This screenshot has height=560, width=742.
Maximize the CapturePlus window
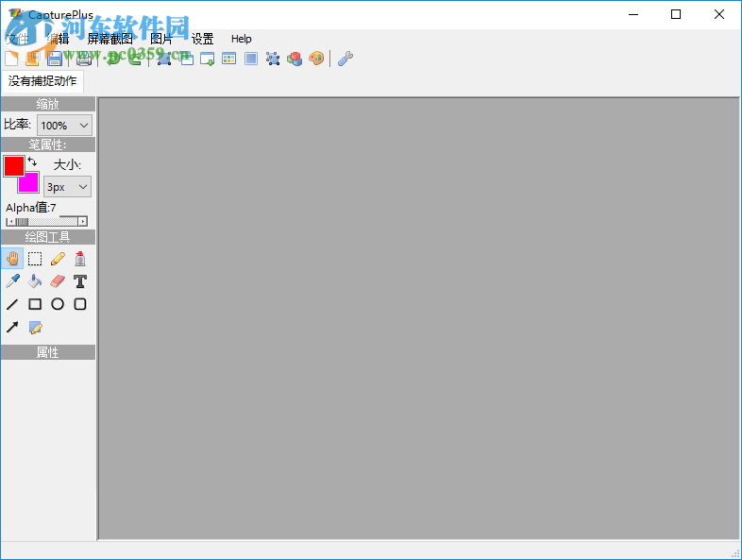(x=676, y=15)
